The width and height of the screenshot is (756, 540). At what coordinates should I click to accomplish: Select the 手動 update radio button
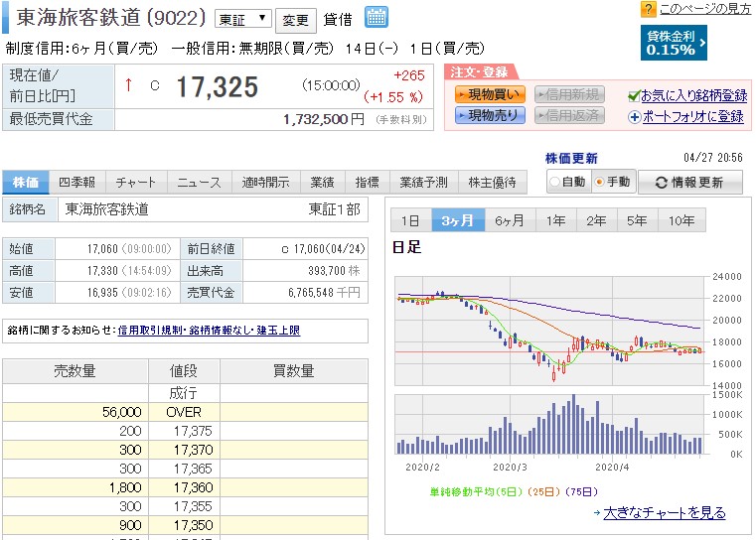pos(599,182)
